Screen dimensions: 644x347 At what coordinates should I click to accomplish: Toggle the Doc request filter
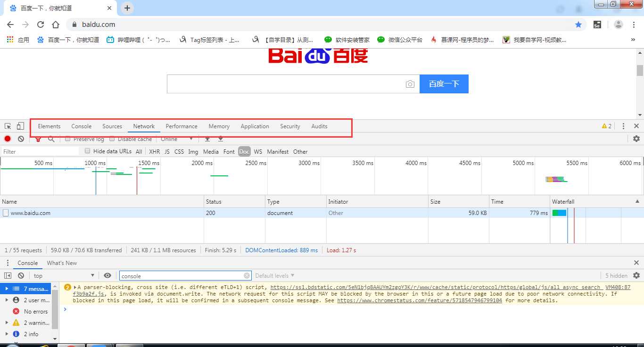pos(244,152)
